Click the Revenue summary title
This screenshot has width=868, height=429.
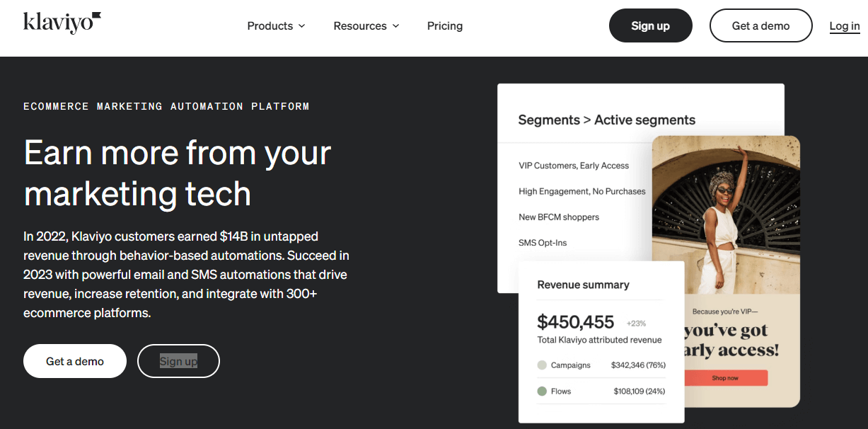[x=583, y=285]
